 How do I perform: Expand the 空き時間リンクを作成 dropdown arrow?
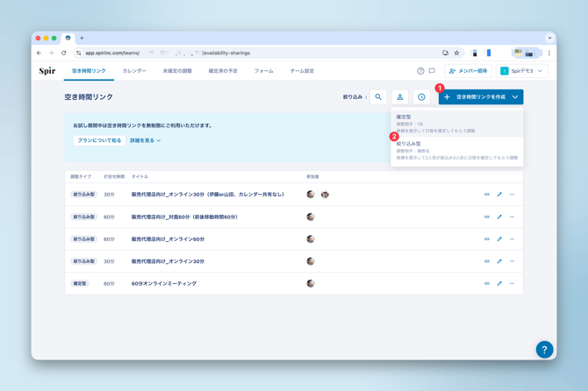click(515, 97)
